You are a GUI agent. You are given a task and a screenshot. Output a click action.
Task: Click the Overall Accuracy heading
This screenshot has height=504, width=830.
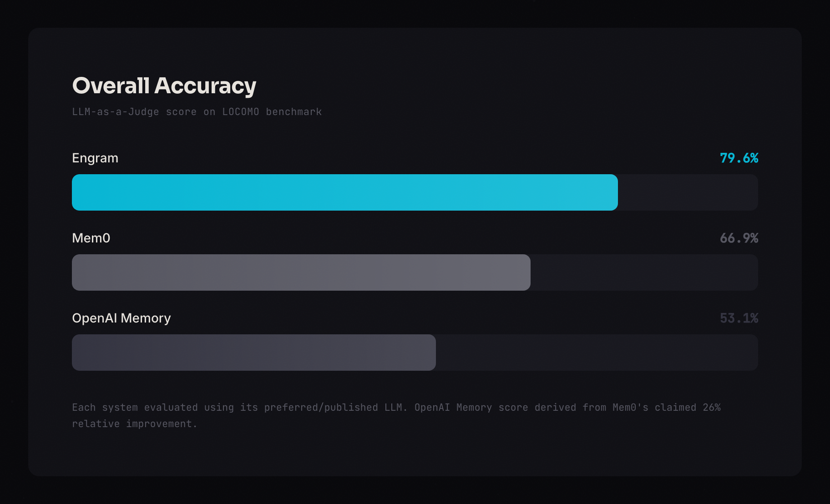pyautogui.click(x=164, y=86)
